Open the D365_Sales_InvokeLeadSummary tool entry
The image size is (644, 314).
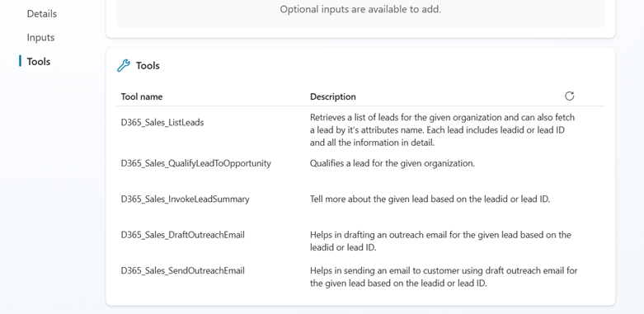click(x=186, y=199)
